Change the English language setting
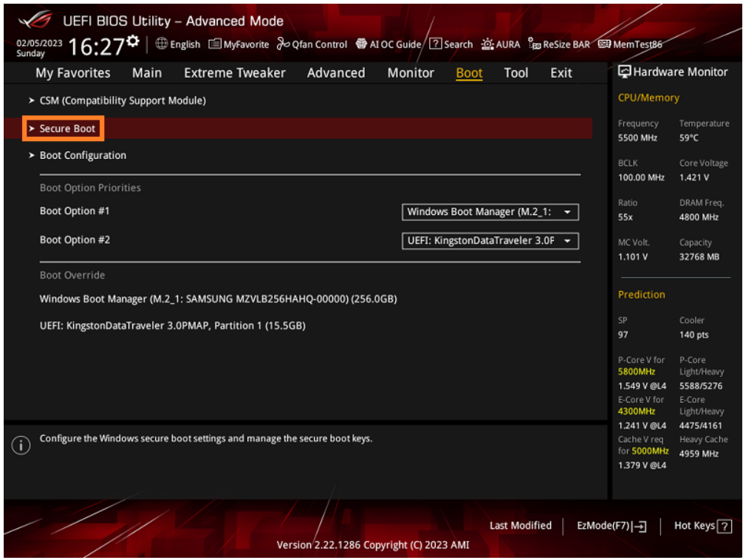Image resolution: width=743 pixels, height=560 pixels. (x=177, y=44)
